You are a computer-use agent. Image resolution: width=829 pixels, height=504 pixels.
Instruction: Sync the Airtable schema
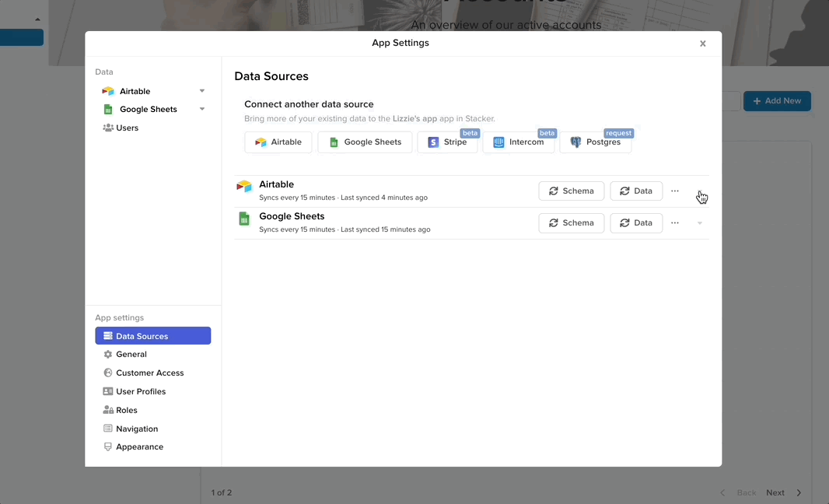(571, 191)
